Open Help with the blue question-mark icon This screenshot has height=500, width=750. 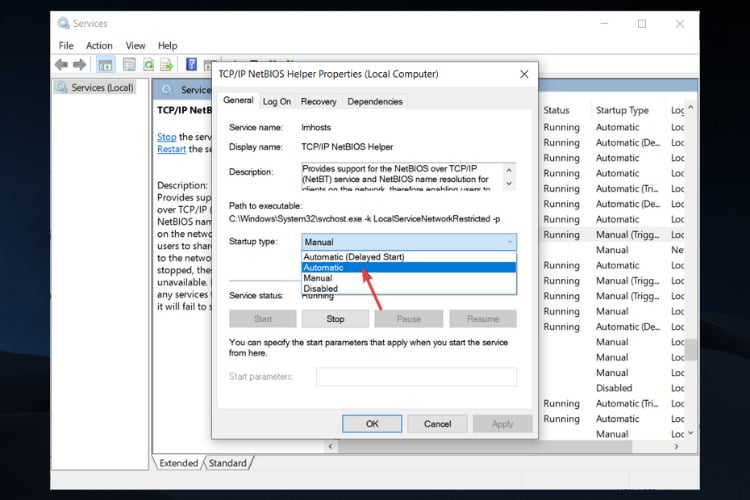coord(191,64)
